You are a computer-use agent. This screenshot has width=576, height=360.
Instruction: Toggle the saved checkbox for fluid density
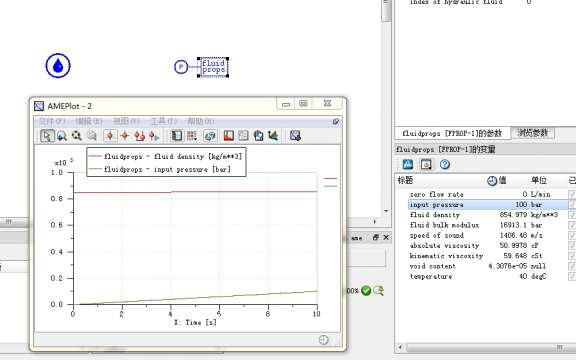tap(572, 215)
